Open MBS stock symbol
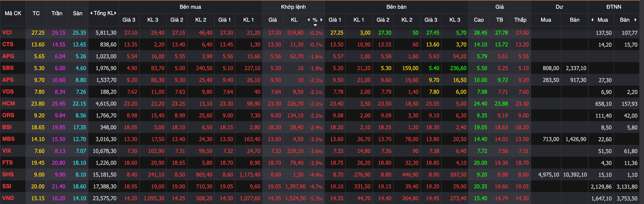This screenshot has width=644, height=204. click(x=9, y=139)
